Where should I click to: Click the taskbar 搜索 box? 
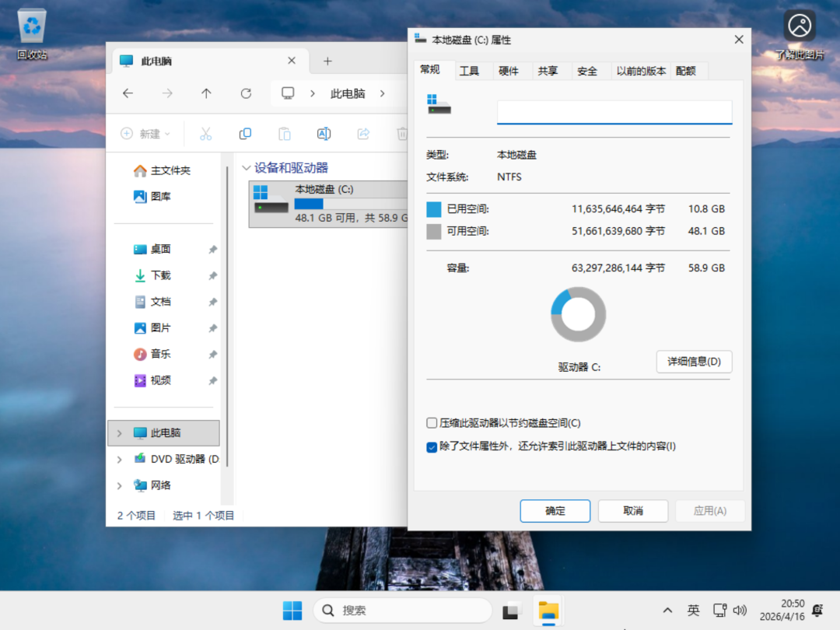[x=402, y=611]
